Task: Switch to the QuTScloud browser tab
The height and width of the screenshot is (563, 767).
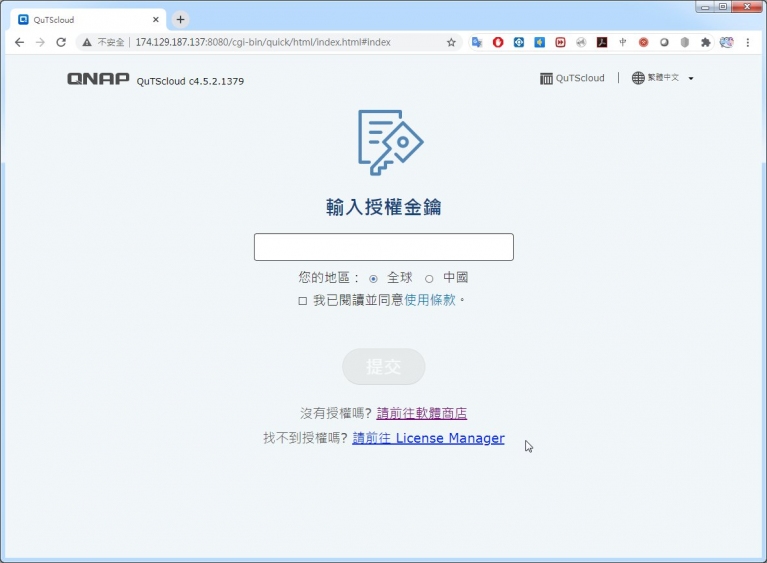Action: 88,20
